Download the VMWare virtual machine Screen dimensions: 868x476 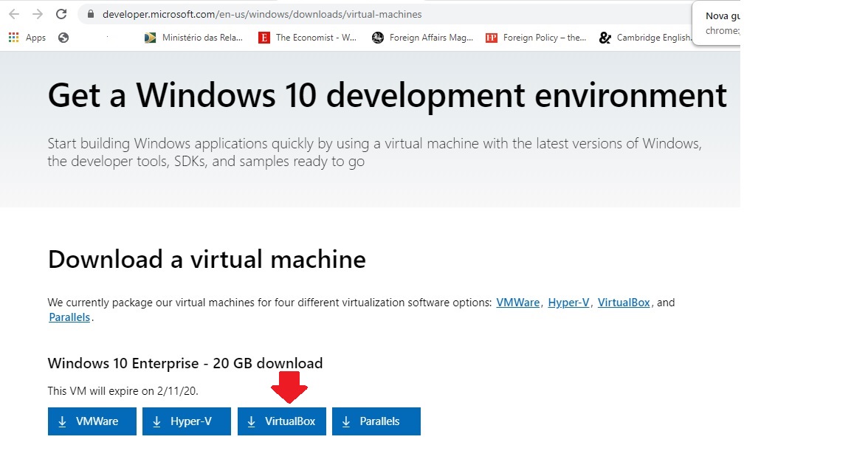(92, 421)
